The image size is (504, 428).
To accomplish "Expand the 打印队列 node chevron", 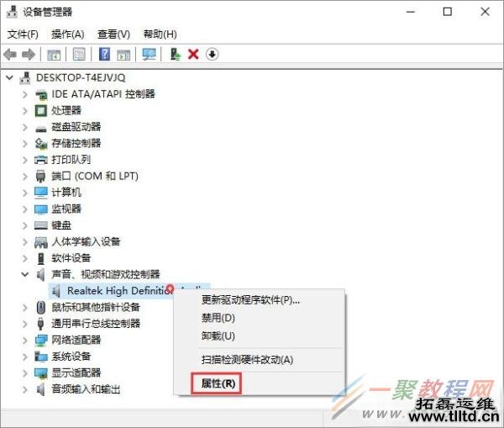I will click(24, 160).
